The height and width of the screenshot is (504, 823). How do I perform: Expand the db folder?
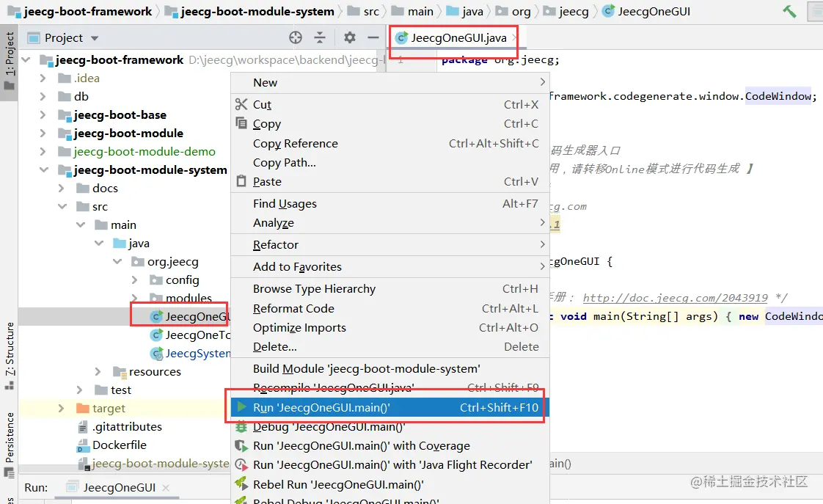pos(43,97)
